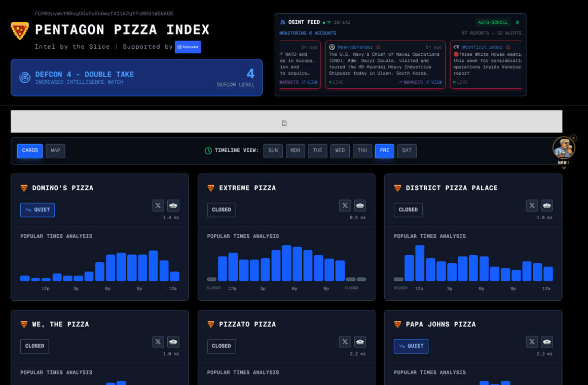
Task: Toggle AUTO-SCROLL in the OSINT feed
Action: [x=492, y=22]
